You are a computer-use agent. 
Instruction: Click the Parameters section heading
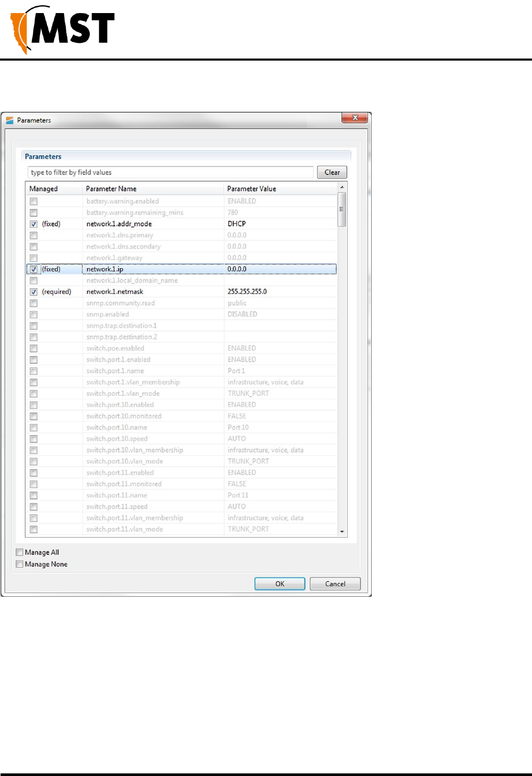(43, 156)
